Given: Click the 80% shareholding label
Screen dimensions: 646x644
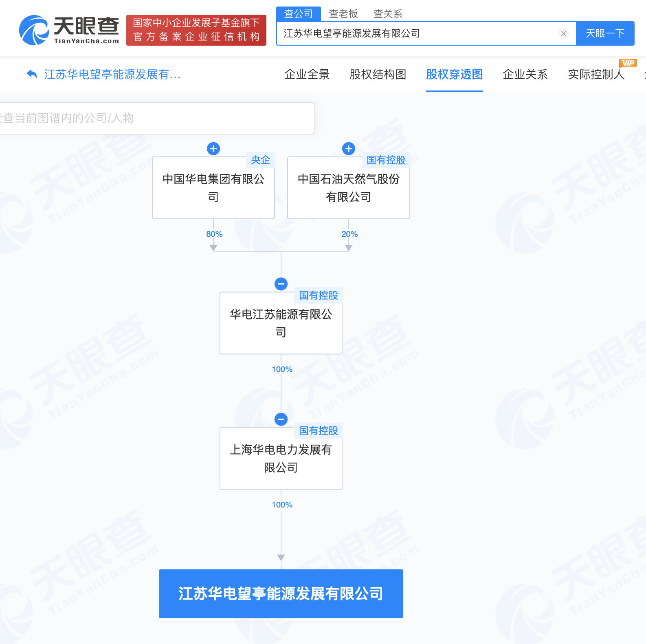Looking at the screenshot, I should click(214, 234).
